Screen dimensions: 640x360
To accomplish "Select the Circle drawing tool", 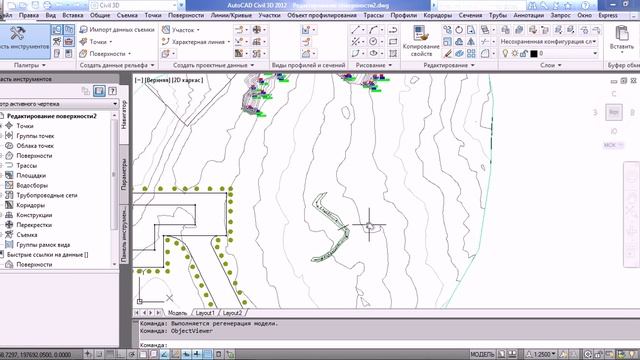I will click(x=373, y=42).
